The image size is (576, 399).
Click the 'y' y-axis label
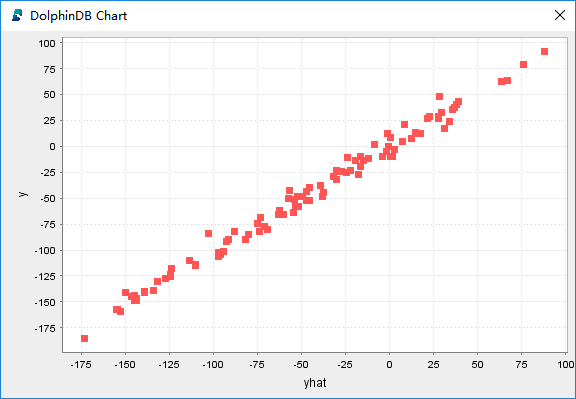click(x=23, y=194)
